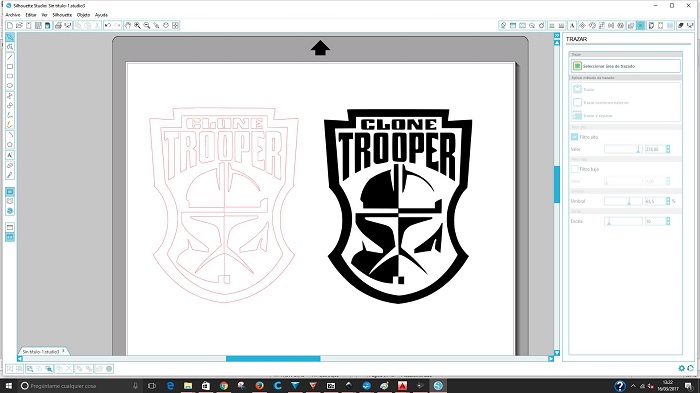
Task: Increase the Escala value spinner
Action: point(668,219)
